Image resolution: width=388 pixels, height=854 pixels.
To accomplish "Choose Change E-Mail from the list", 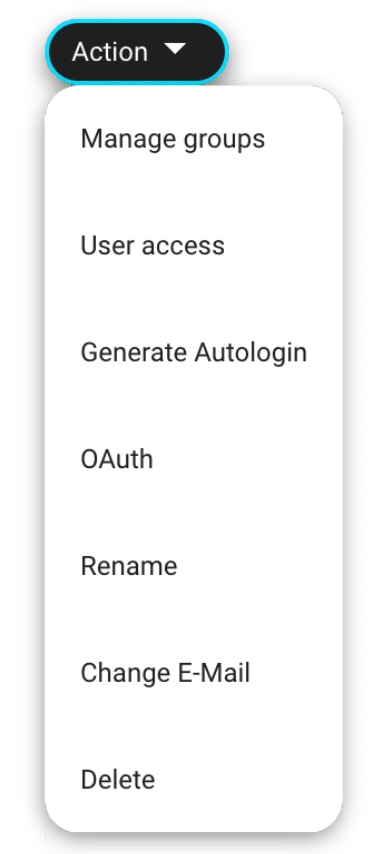I will [194, 672].
